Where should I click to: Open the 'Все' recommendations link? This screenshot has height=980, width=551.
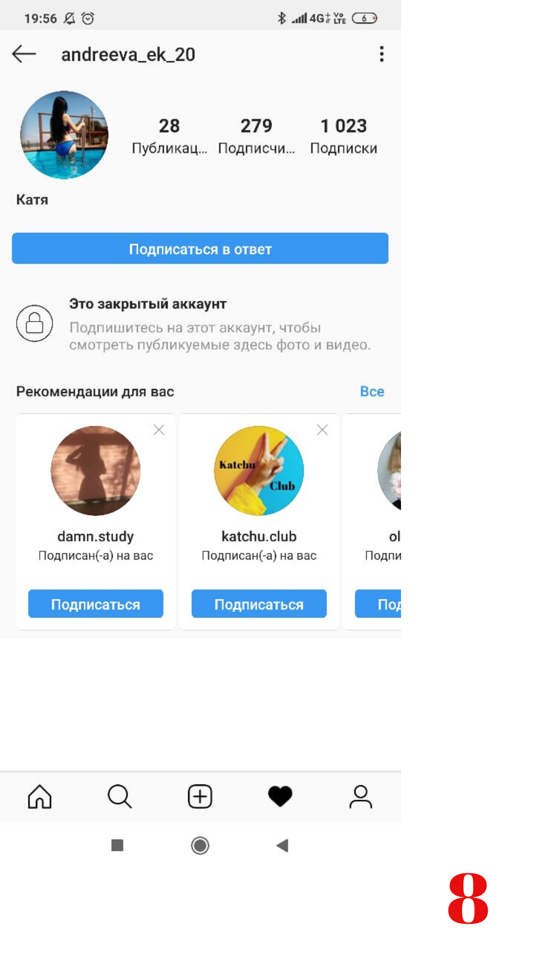pyautogui.click(x=372, y=391)
